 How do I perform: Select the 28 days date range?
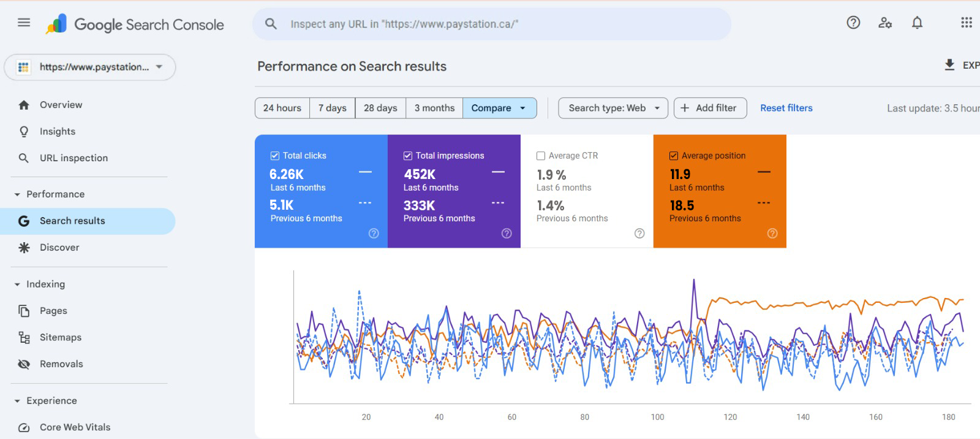380,108
